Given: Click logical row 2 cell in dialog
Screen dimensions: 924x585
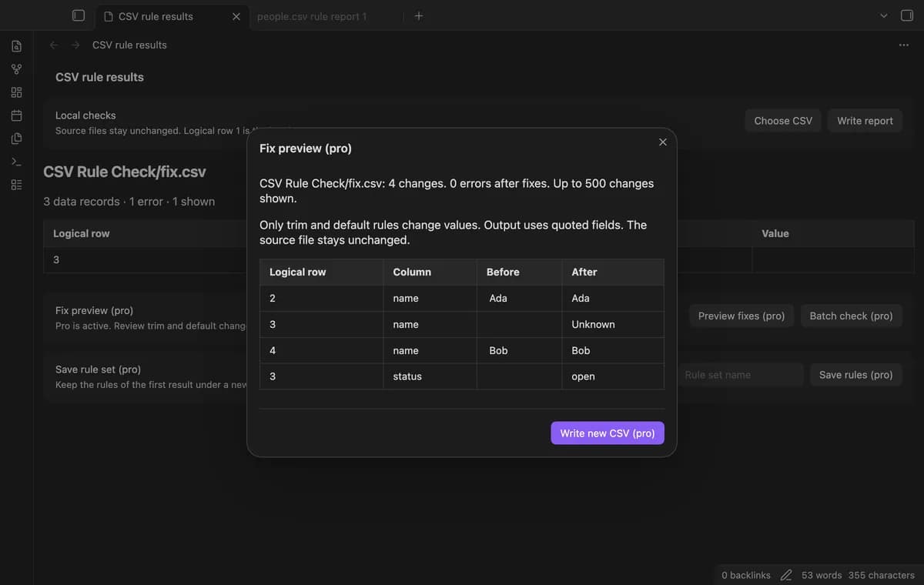Looking at the screenshot, I should 321,298.
